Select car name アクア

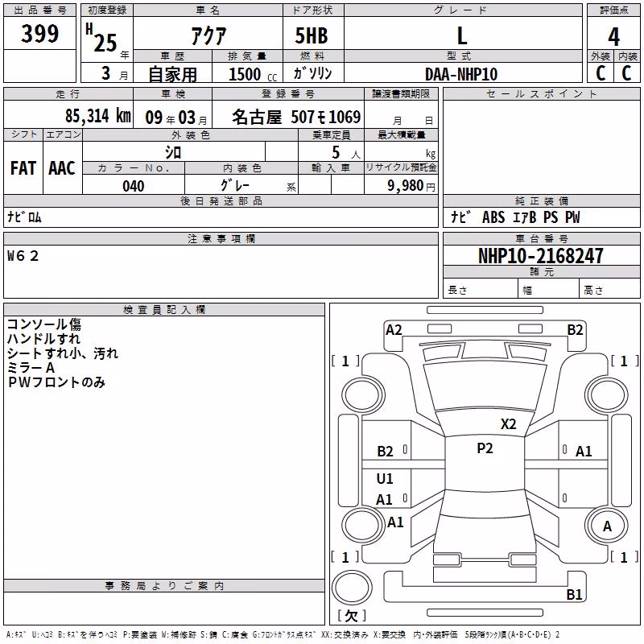[x=208, y=35]
